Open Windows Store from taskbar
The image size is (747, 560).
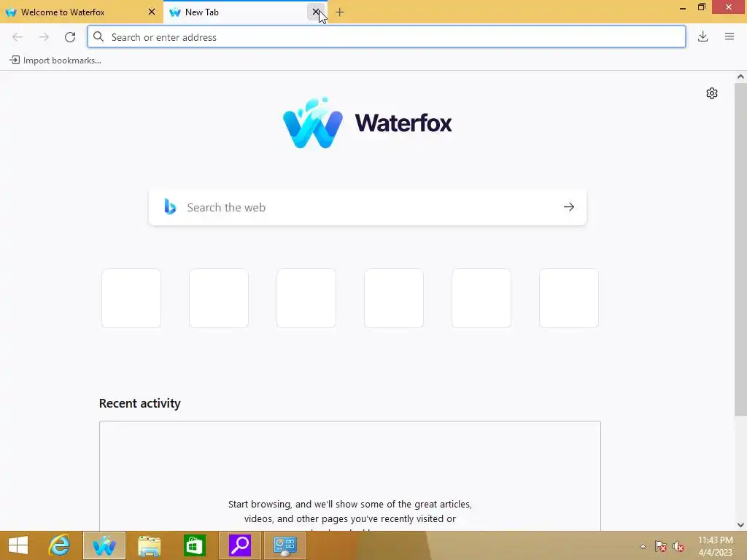(x=194, y=545)
